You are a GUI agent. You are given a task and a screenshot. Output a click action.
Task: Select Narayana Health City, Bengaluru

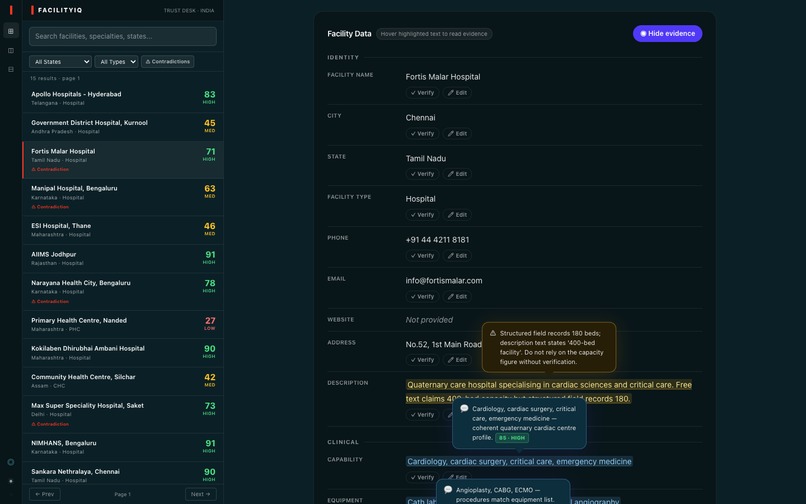123,292
